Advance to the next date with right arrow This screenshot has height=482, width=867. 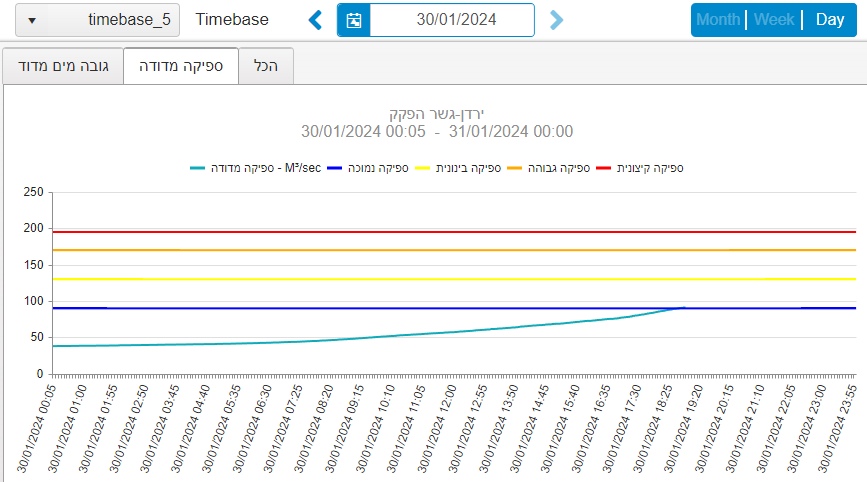click(x=557, y=20)
